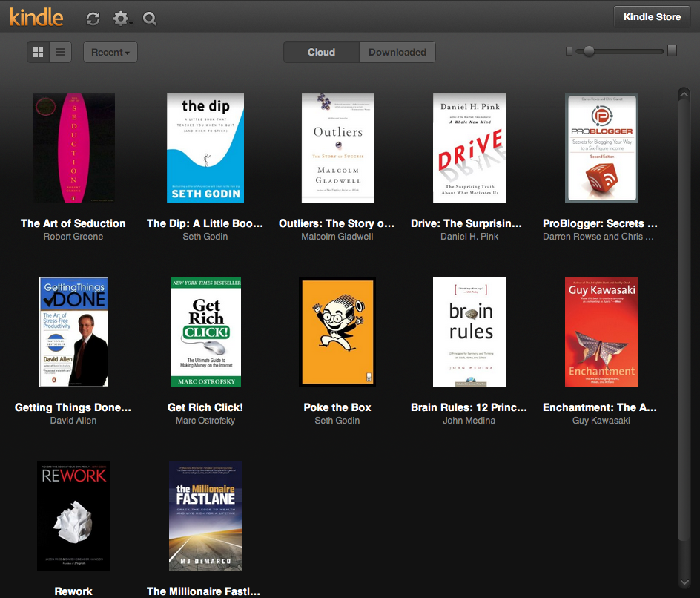The width and height of the screenshot is (700, 598).
Task: Click the search magnifier icon
Action: coord(150,19)
